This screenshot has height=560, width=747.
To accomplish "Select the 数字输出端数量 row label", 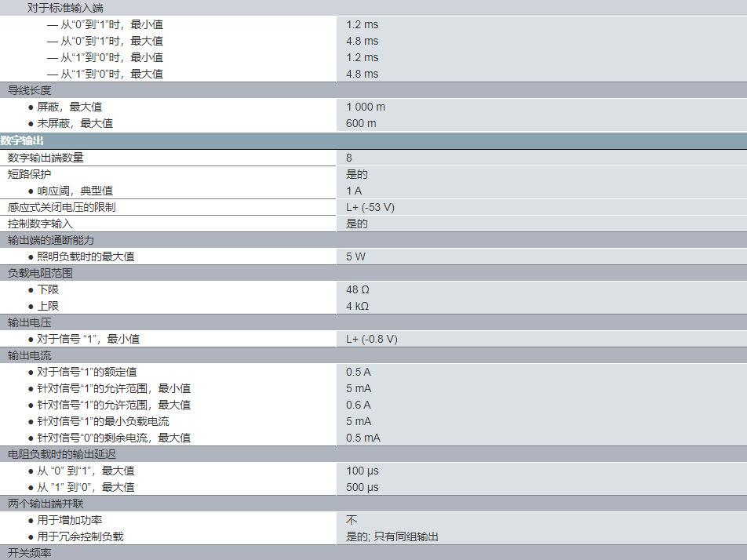I will click(x=46, y=158).
